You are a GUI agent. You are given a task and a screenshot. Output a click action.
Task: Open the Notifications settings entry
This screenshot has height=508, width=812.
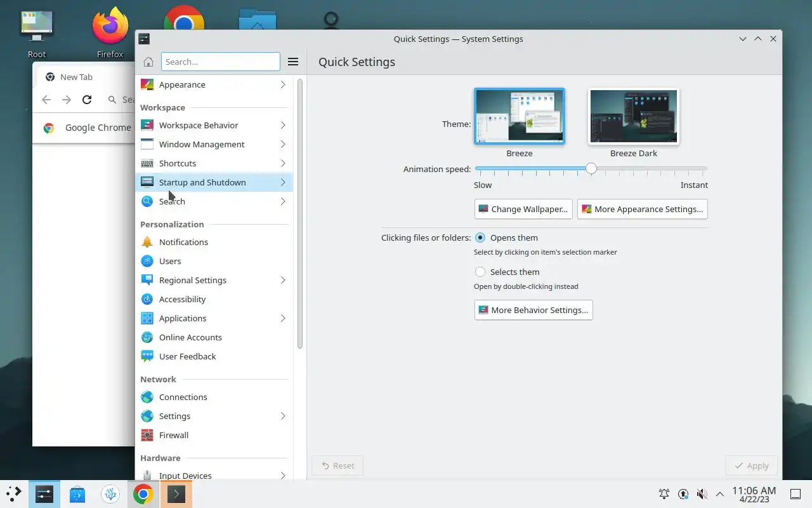click(x=214, y=242)
